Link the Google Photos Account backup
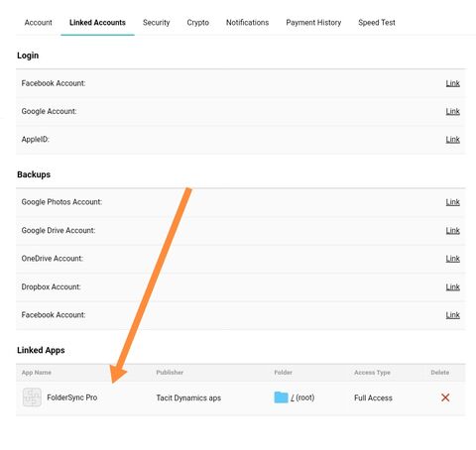 click(452, 202)
